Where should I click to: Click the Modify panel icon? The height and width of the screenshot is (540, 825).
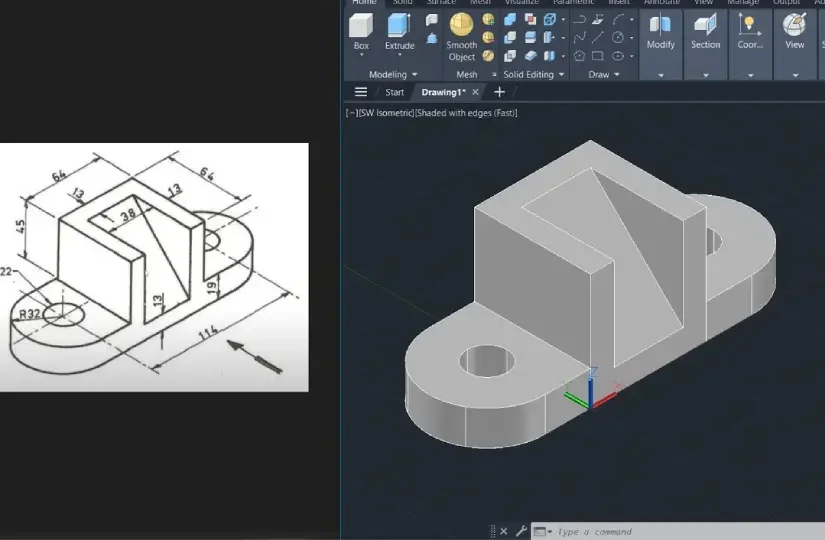(x=660, y=25)
